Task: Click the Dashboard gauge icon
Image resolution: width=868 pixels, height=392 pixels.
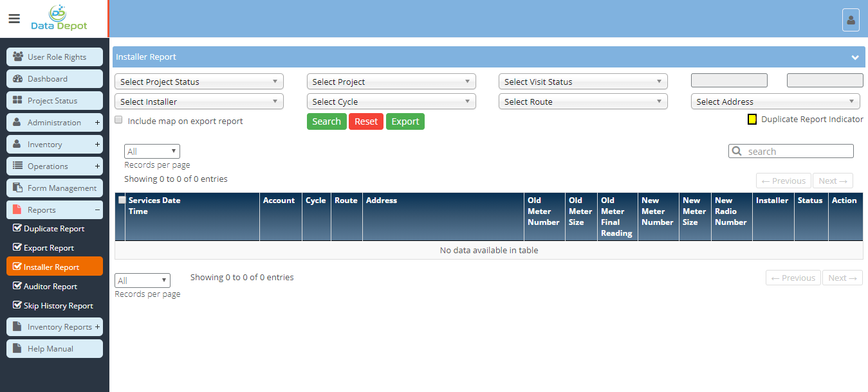Action: pos(18,79)
